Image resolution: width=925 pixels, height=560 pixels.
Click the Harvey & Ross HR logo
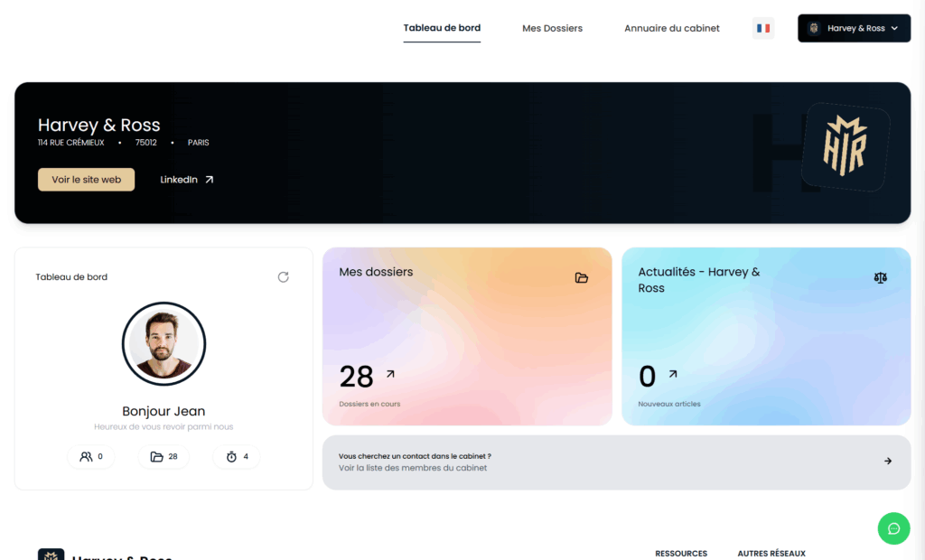846,146
